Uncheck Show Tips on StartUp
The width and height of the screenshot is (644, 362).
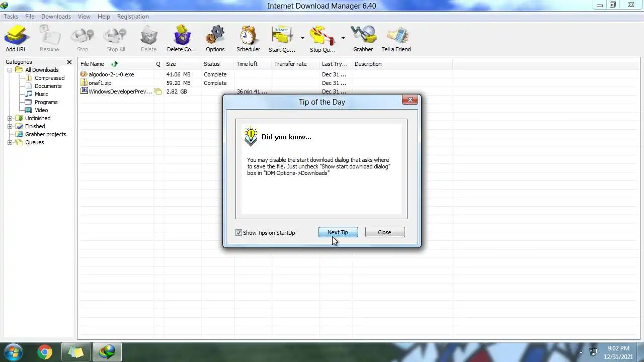(x=238, y=233)
